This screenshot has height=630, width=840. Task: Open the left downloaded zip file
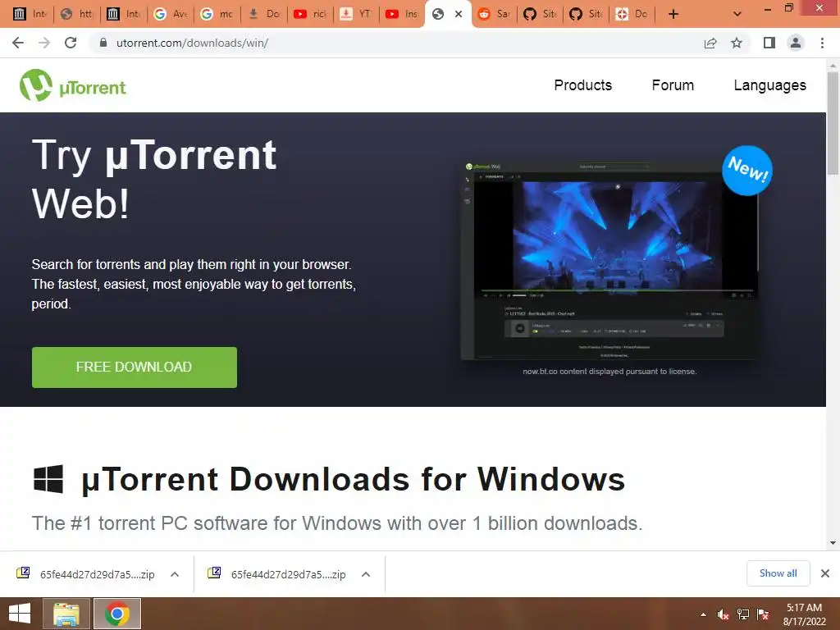point(86,574)
